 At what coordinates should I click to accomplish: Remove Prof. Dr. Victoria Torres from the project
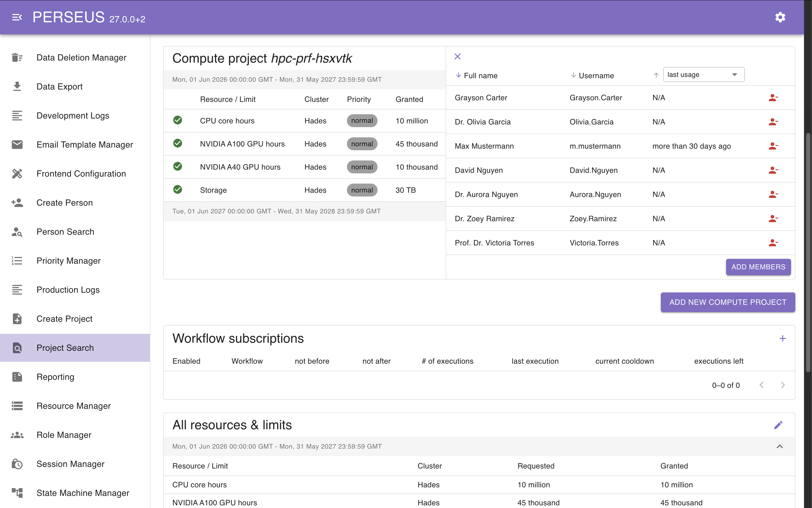[773, 243]
